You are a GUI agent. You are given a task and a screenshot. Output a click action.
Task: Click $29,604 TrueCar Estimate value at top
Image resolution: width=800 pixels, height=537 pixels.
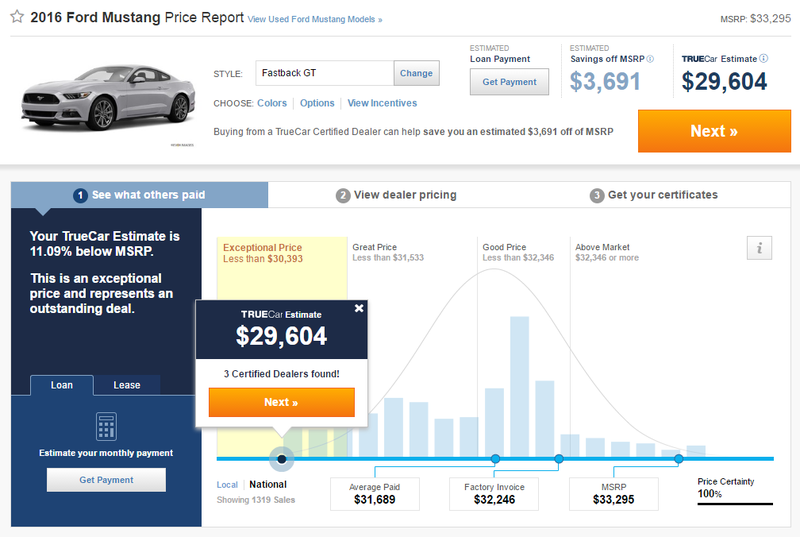coord(724,82)
